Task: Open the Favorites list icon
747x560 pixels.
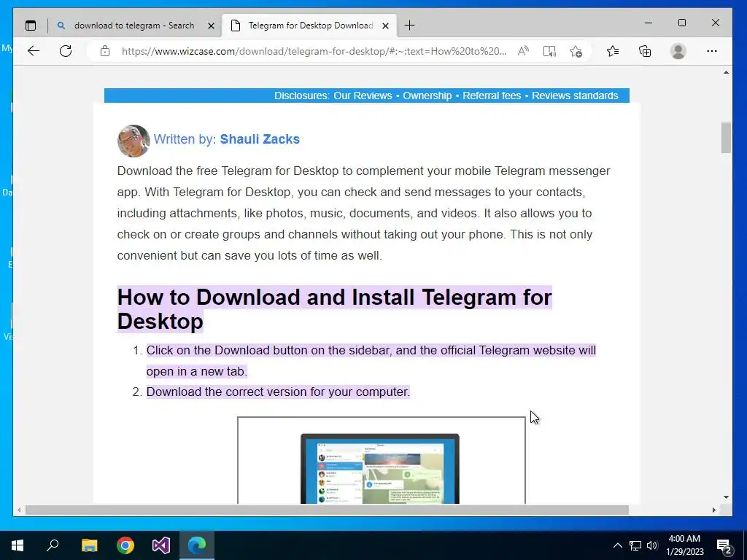Action: click(x=613, y=51)
